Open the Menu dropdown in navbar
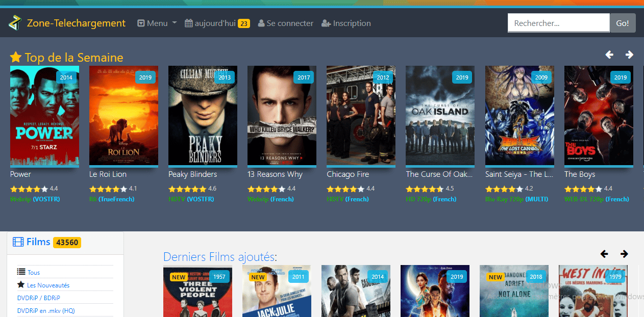Image resolution: width=644 pixels, height=317 pixels. click(157, 23)
